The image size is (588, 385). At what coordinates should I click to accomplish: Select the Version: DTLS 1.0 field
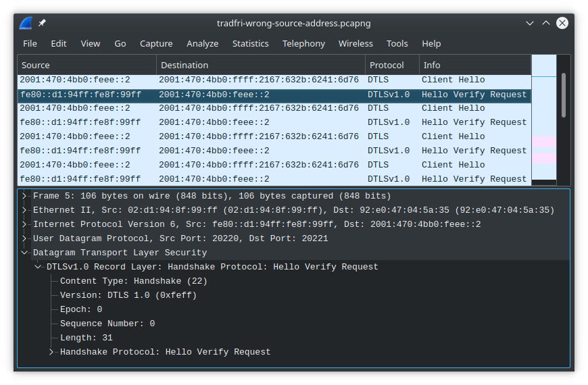pyautogui.click(x=128, y=295)
